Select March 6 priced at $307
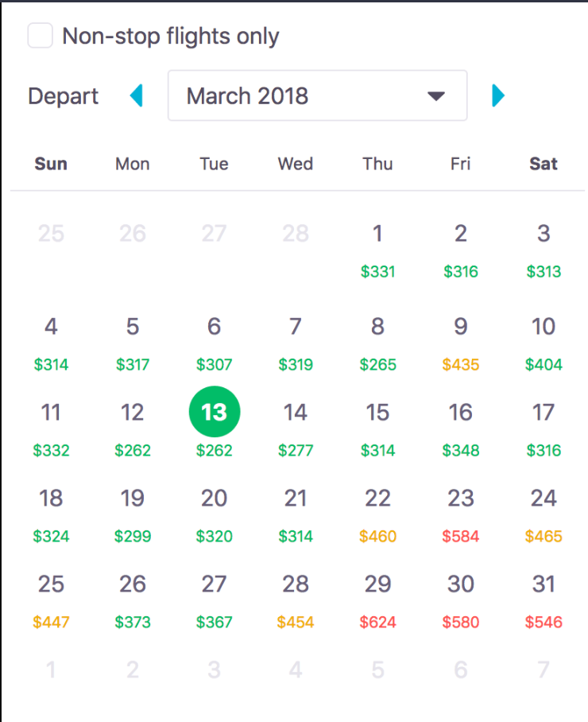Viewport: 588px width, 722px height. point(214,340)
